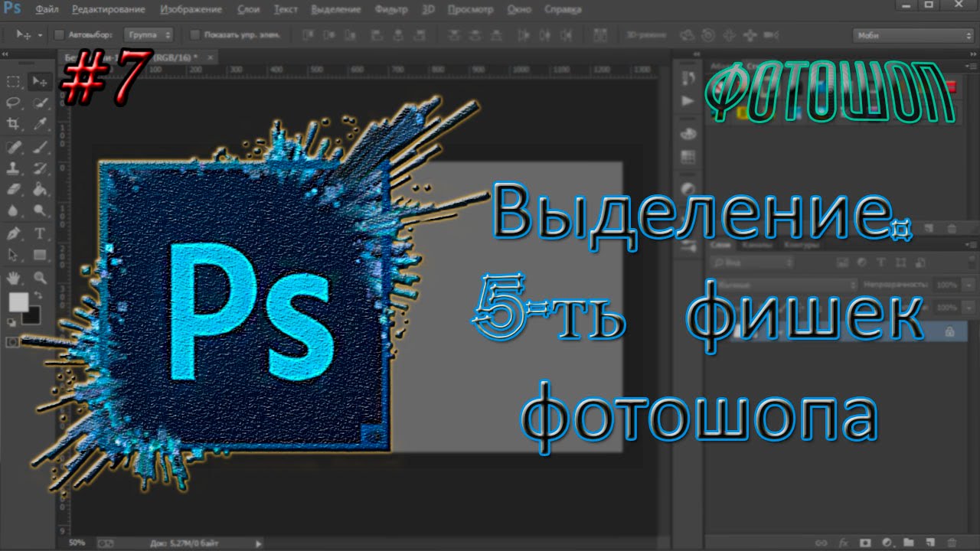Swap foreground and background colors
The image size is (980, 551).
pos(38,295)
